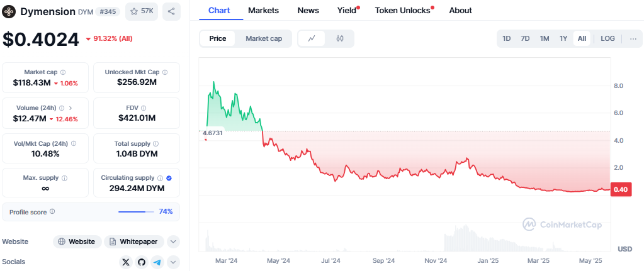The height and width of the screenshot is (271, 644).
Task: Open the X (Twitter) social link
Action: [x=126, y=262]
